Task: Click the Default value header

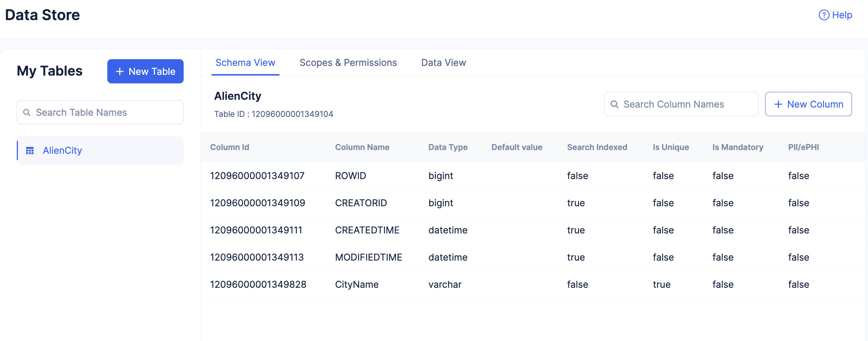Action: [x=517, y=147]
